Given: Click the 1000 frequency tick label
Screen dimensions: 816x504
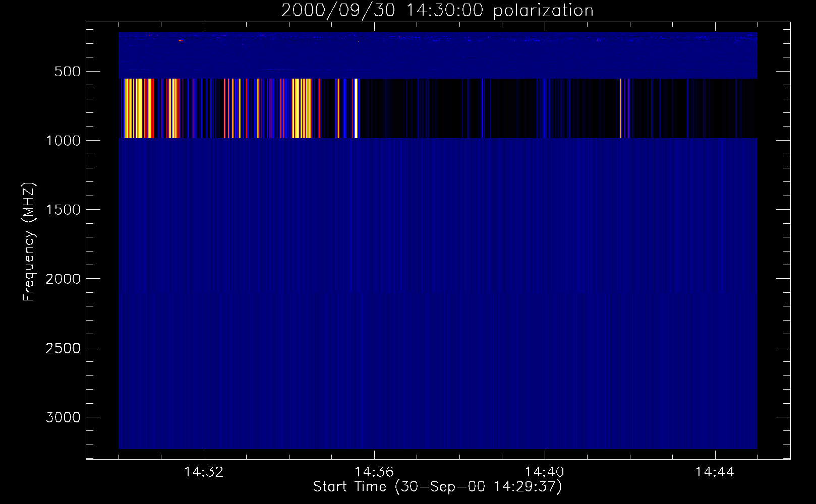Looking at the screenshot, I should click(63, 141).
